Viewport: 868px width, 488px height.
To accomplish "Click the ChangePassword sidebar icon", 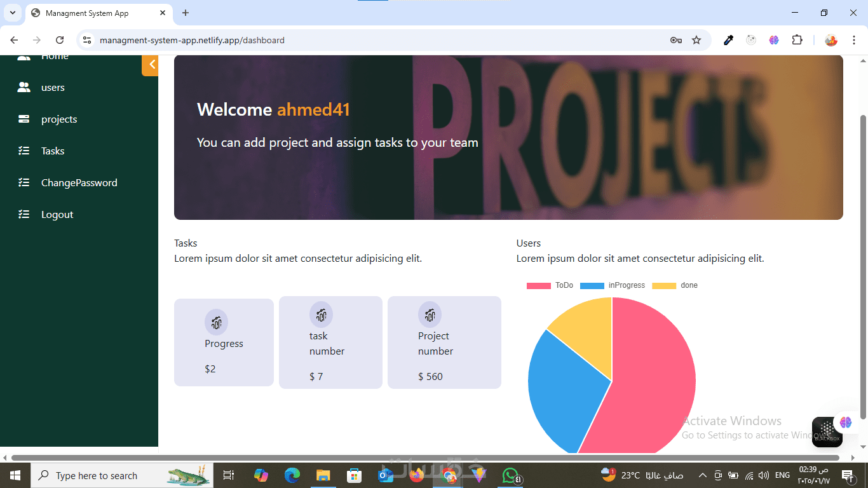I will click(24, 183).
